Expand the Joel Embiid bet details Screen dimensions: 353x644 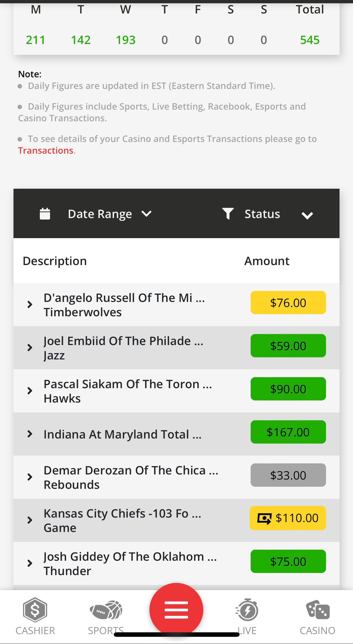tap(30, 348)
